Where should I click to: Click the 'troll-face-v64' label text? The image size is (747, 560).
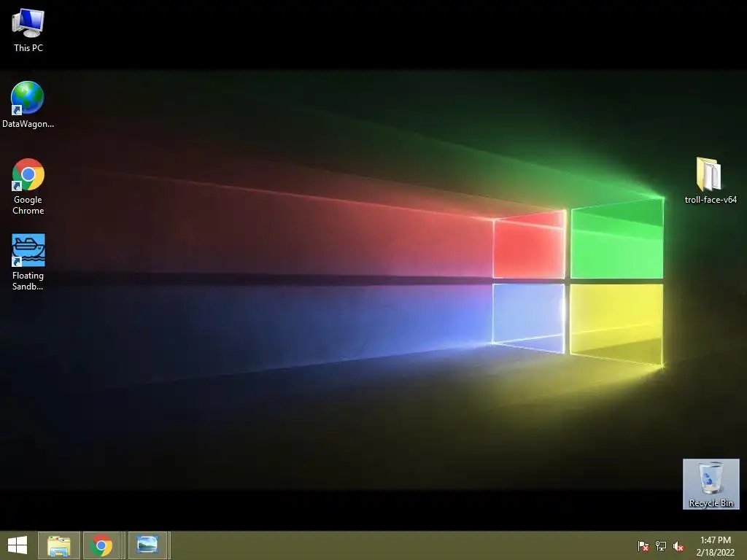[x=711, y=200]
